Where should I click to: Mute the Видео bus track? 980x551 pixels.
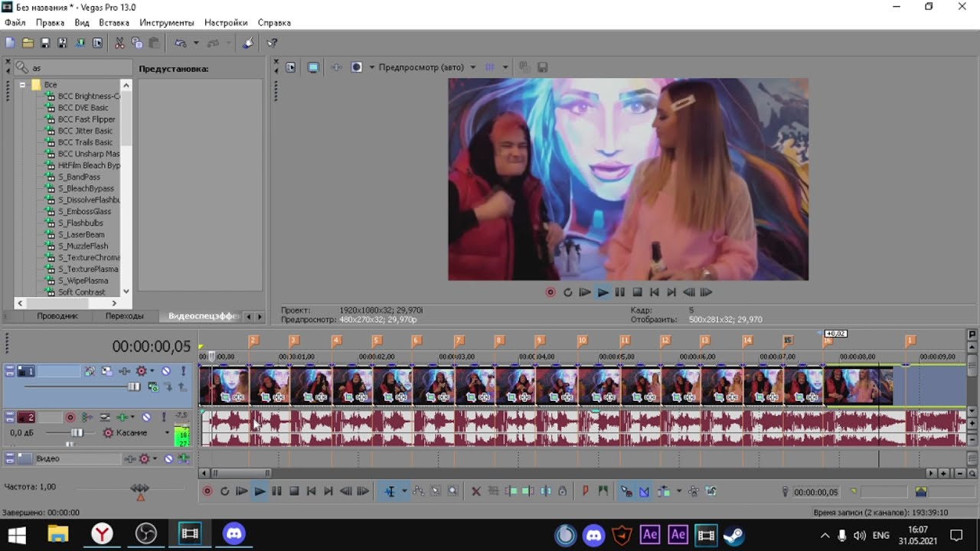pos(168,458)
